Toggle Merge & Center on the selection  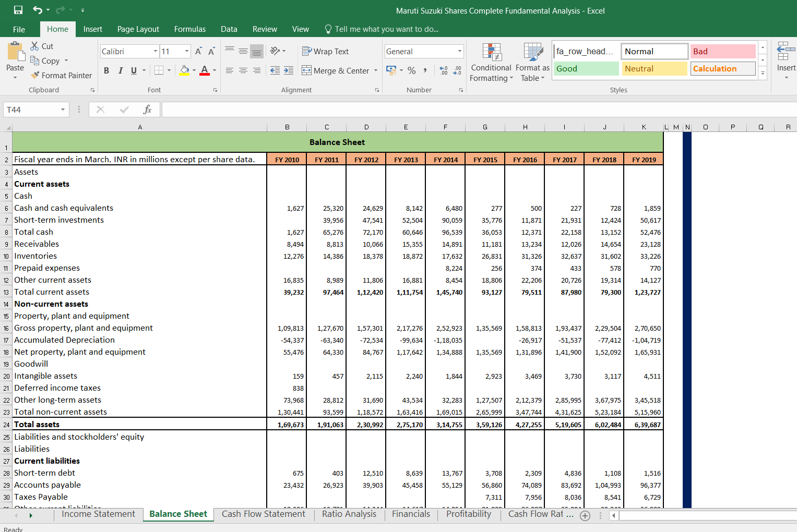336,70
